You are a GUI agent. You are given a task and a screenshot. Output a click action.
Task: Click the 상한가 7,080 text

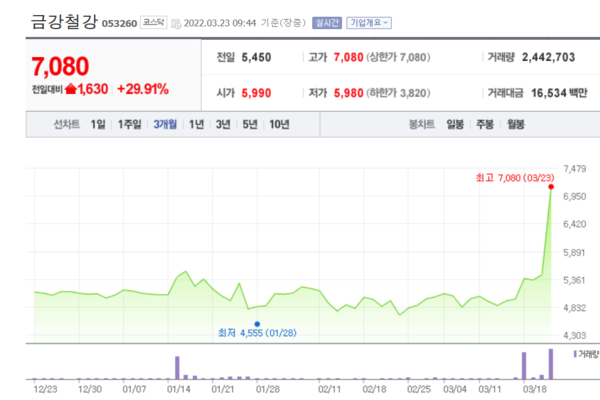(398, 57)
